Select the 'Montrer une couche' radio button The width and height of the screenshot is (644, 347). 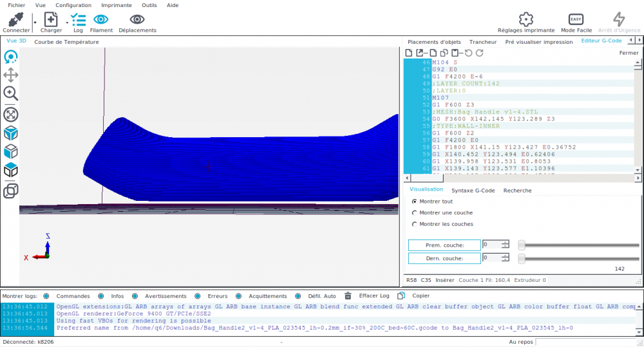pyautogui.click(x=414, y=213)
